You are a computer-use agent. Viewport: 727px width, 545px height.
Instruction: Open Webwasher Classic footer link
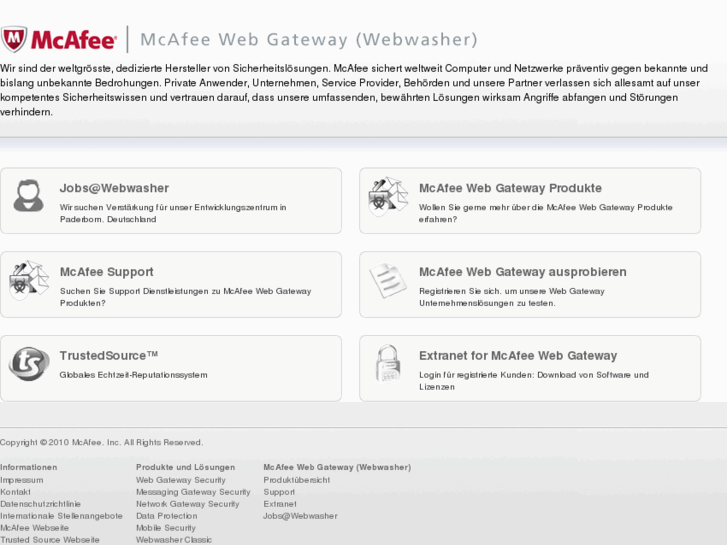point(174,540)
